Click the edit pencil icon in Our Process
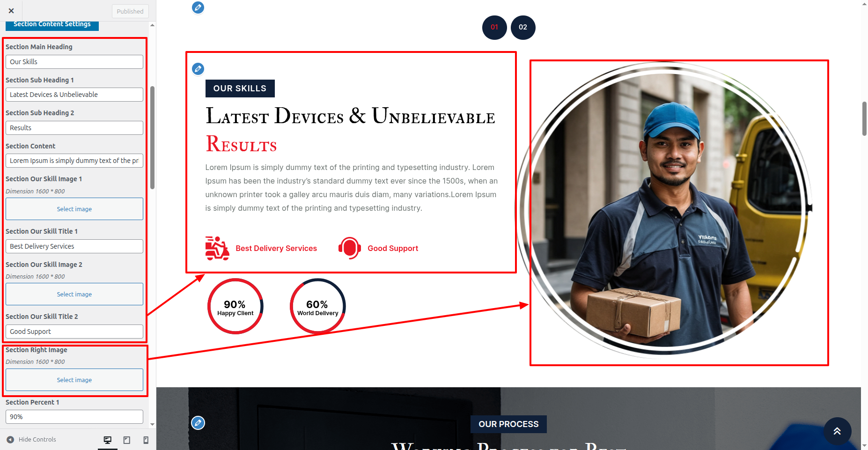868x450 pixels. click(198, 423)
